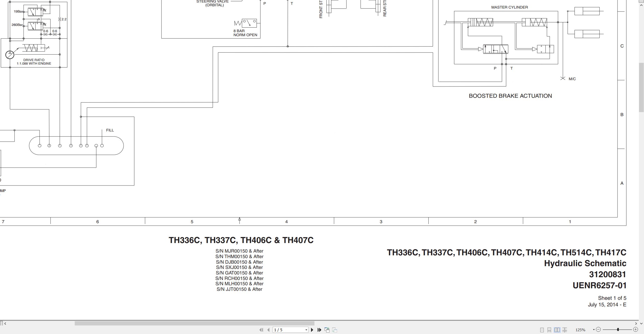644x334 pixels.
Task: Click the zoom slider handle
Action: pyautogui.click(x=618, y=329)
